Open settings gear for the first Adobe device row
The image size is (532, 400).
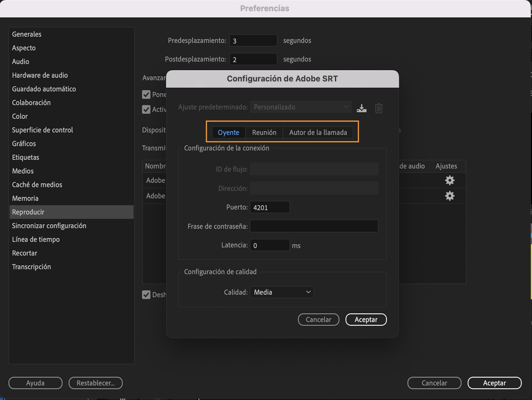[449, 180]
